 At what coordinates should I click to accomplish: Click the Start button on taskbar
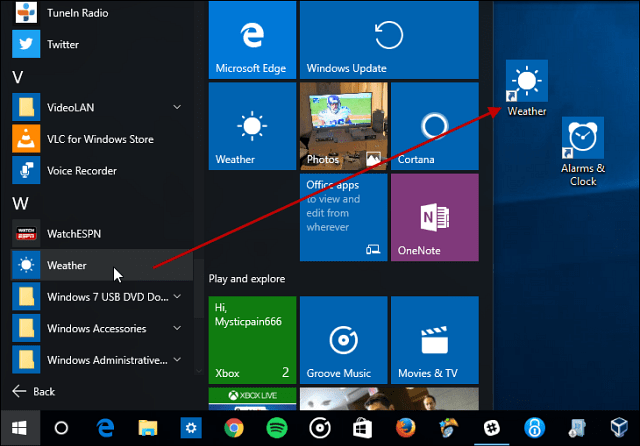pyautogui.click(x=20, y=428)
